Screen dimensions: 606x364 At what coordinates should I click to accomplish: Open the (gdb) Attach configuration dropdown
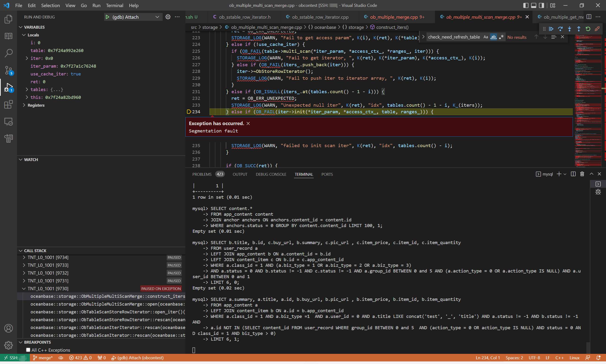(157, 17)
